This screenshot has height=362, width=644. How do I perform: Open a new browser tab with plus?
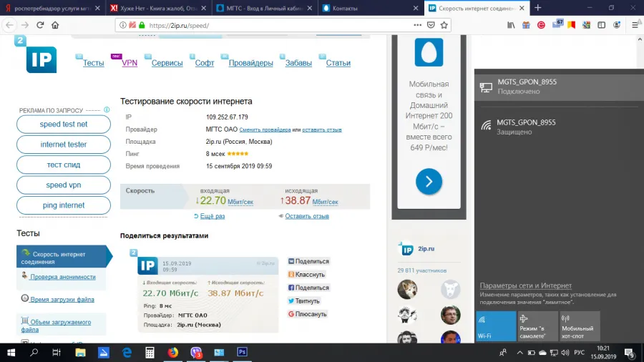coord(537,8)
